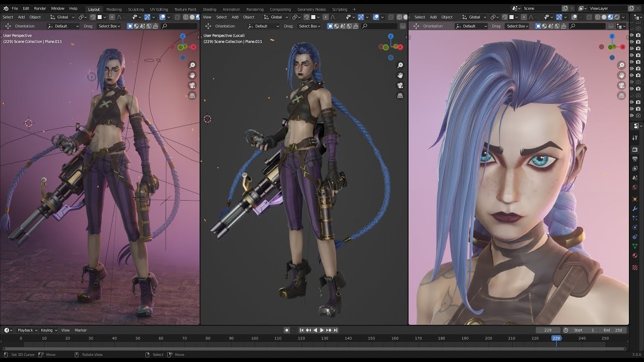The width and height of the screenshot is (644, 362).
Task: Toggle camera view in the right viewport
Action: click(x=622, y=85)
